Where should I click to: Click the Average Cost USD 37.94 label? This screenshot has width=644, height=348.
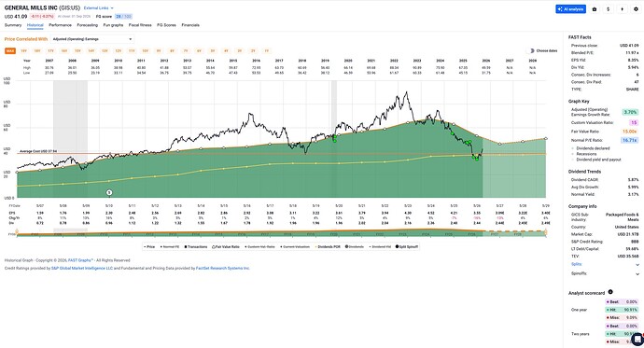pos(38,151)
